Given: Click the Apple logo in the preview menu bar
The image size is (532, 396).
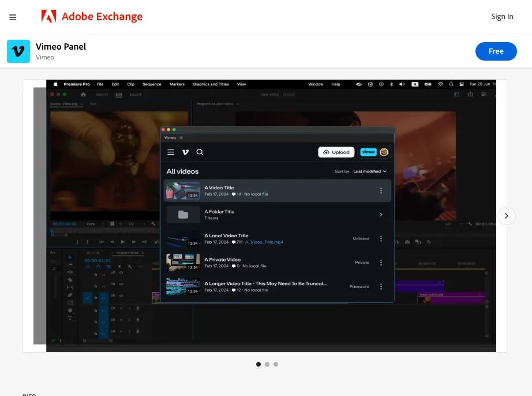Looking at the screenshot, I should (x=55, y=84).
